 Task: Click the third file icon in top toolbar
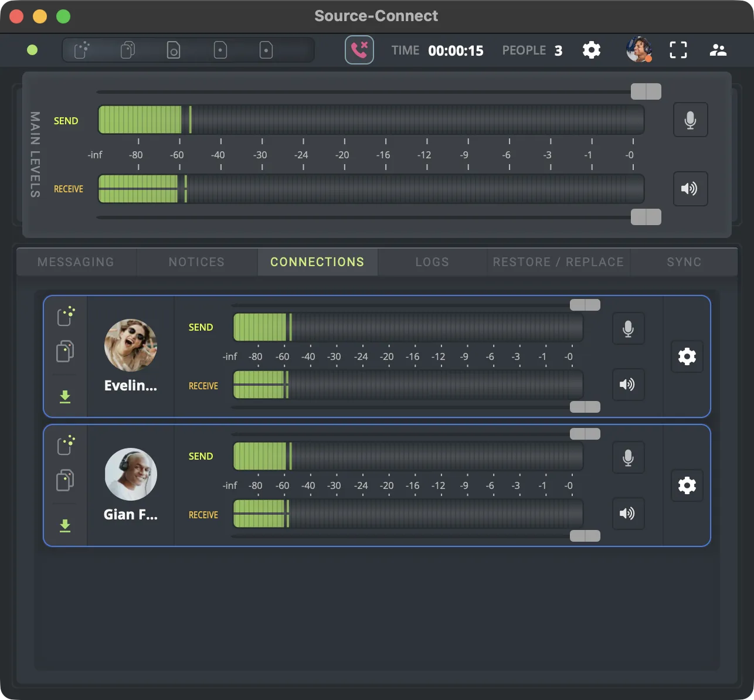coord(174,50)
